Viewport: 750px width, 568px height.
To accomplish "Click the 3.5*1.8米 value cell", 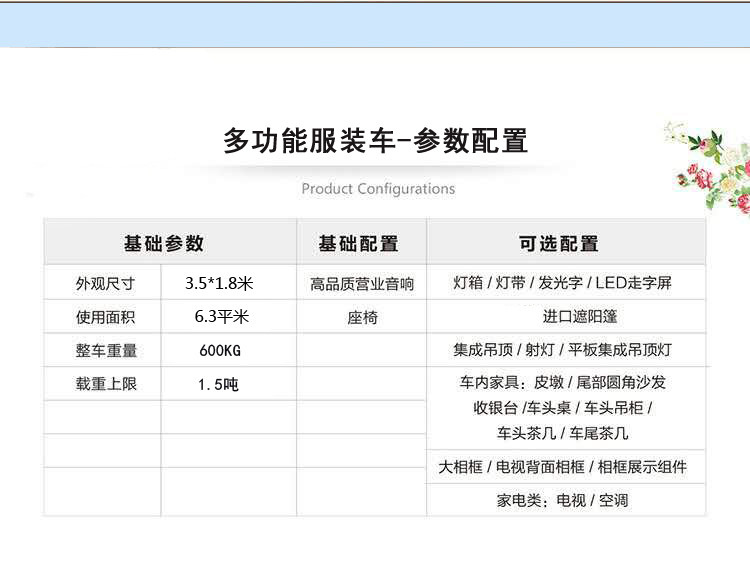I will coord(229,283).
